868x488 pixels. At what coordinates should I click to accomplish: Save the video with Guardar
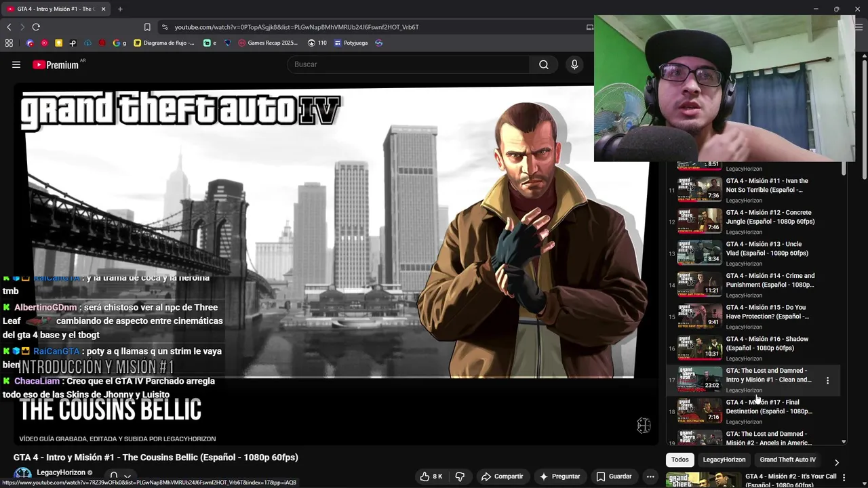(x=614, y=476)
